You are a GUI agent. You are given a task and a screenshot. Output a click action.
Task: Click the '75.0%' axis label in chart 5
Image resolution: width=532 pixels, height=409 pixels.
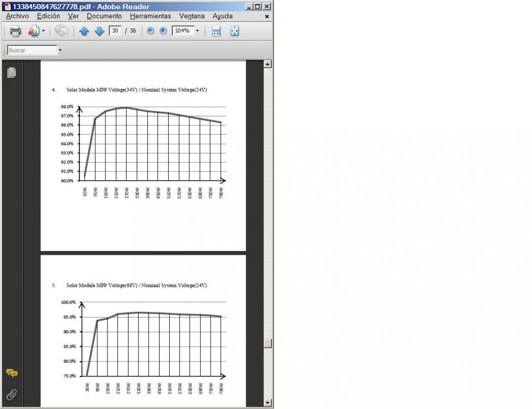[70, 376]
